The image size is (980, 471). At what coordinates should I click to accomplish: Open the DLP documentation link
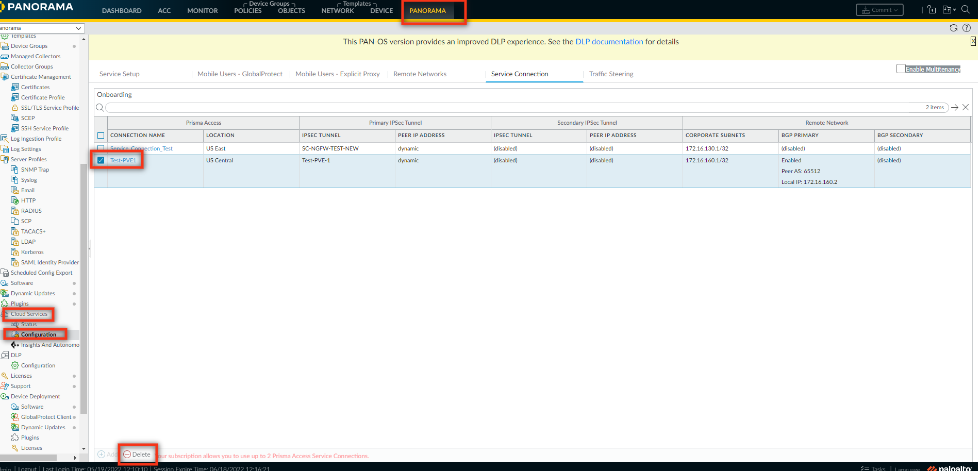[x=609, y=42]
